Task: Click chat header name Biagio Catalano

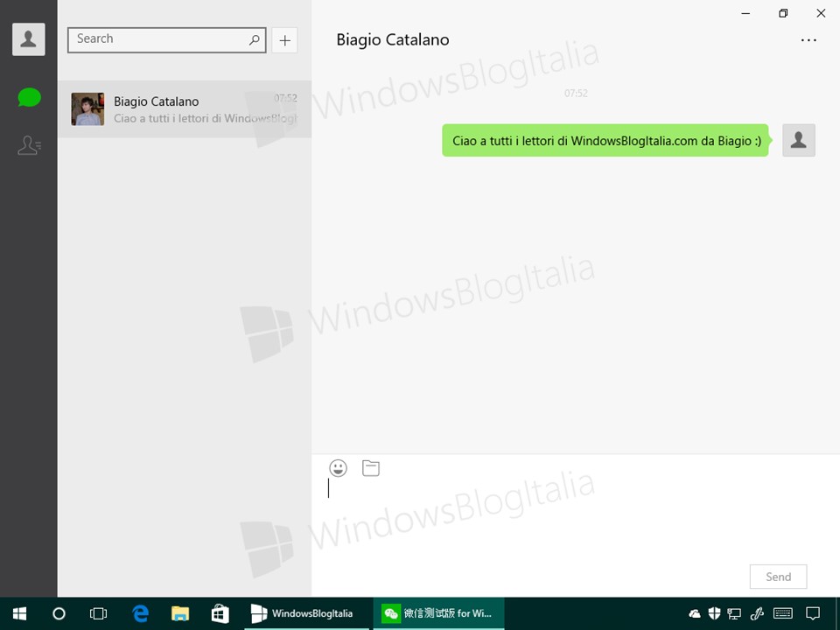Action: point(393,40)
